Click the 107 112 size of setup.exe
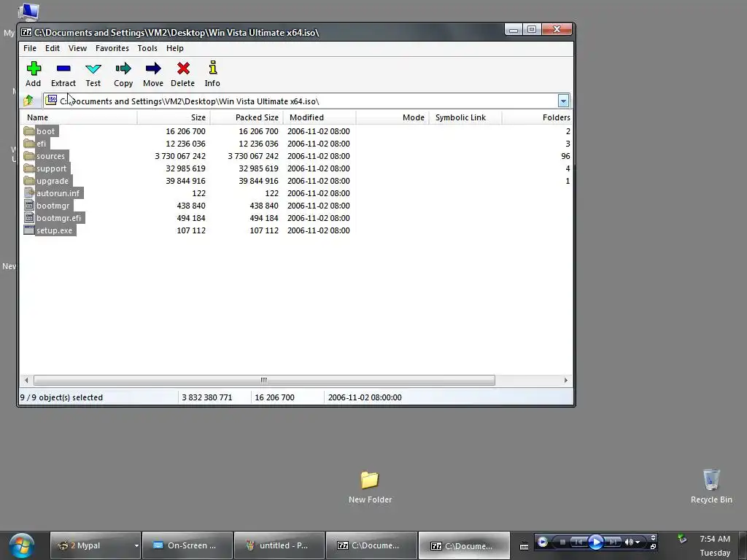Screen dimensions: 747x560 [191, 230]
